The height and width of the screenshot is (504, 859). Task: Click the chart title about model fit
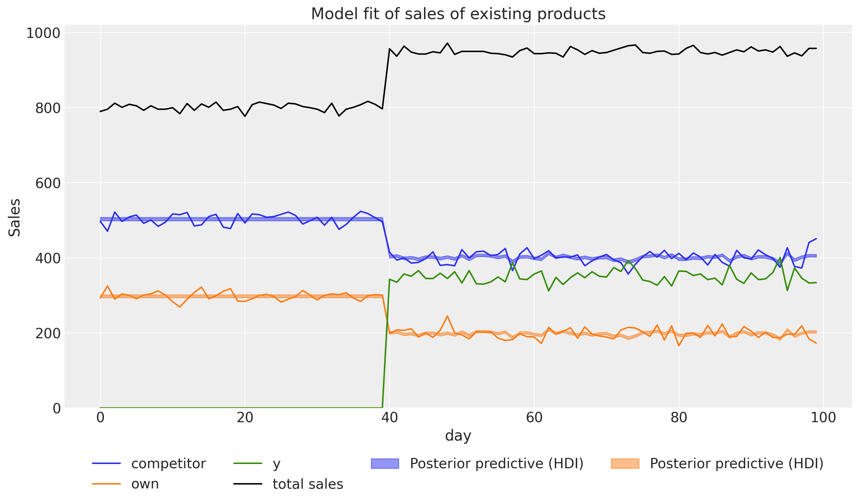[458, 14]
